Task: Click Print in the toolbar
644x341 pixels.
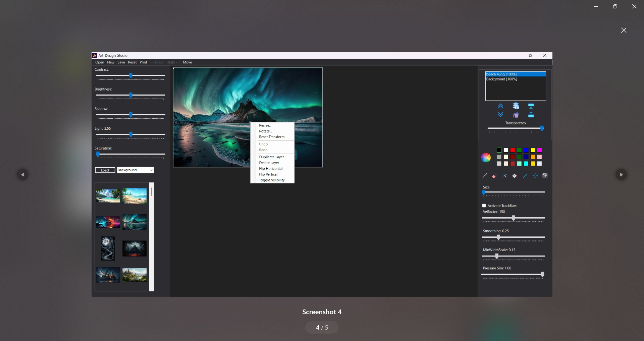Action: click(x=143, y=62)
